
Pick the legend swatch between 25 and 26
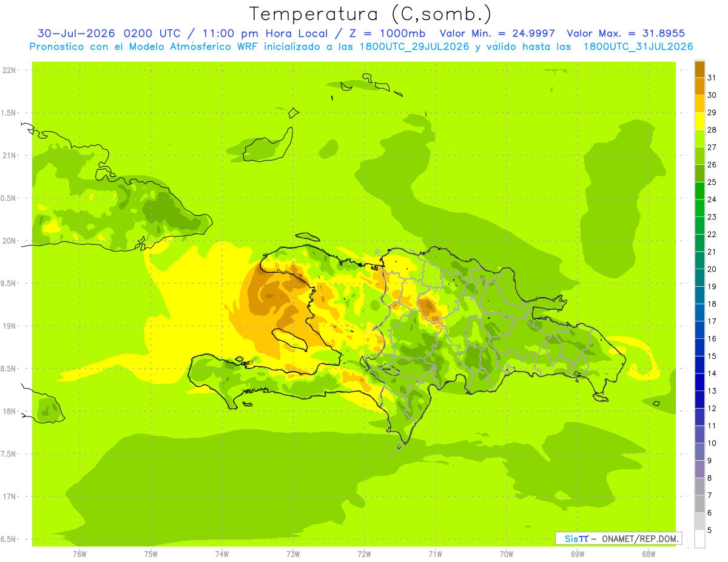699,173
